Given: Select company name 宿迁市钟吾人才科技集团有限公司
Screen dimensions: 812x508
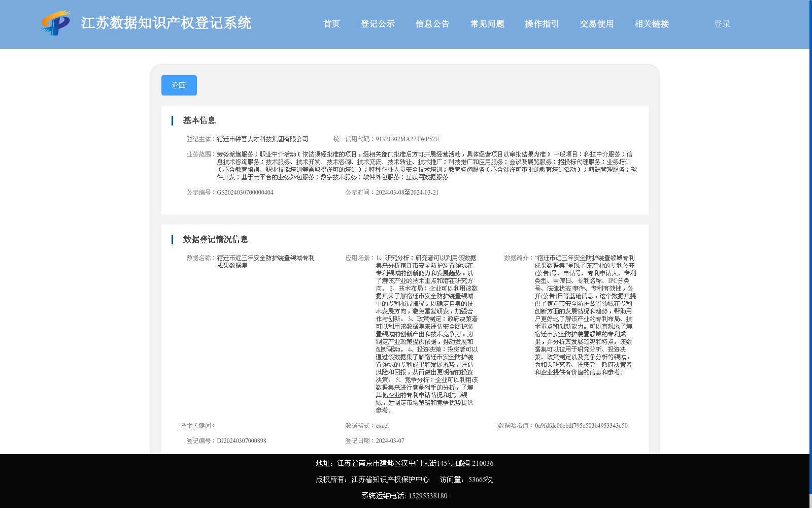Looking at the screenshot, I should [262, 139].
